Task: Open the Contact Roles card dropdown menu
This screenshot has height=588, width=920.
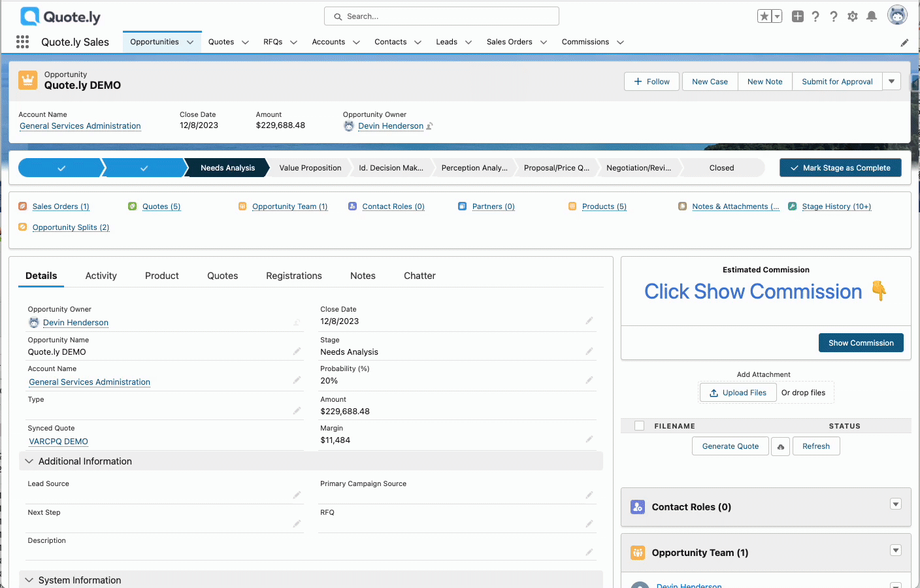Action: [x=896, y=504]
